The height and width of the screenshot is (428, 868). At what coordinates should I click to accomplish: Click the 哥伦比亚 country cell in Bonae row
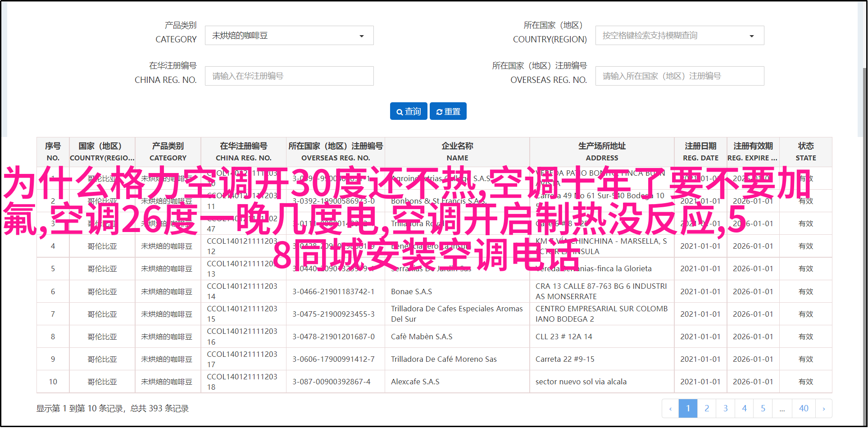tap(102, 292)
